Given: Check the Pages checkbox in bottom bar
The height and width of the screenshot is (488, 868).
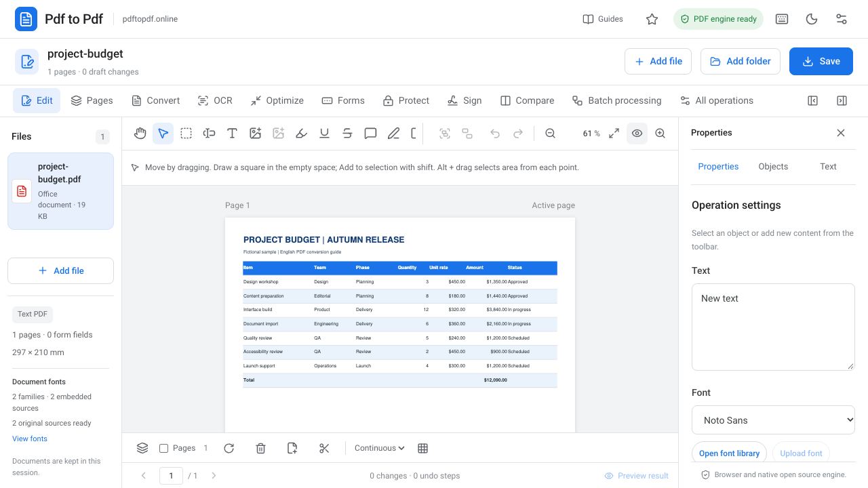Looking at the screenshot, I should point(163,448).
